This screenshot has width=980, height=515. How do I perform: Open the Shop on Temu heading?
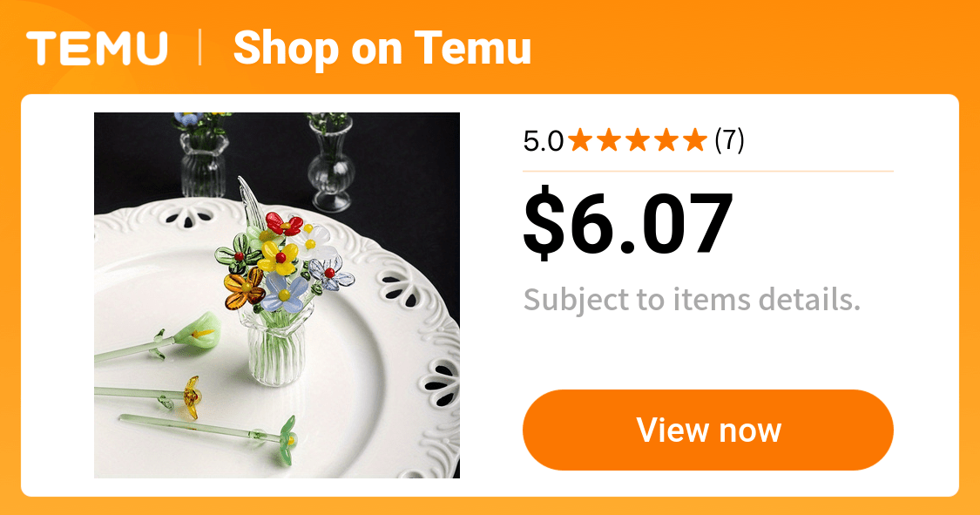pos(382,48)
